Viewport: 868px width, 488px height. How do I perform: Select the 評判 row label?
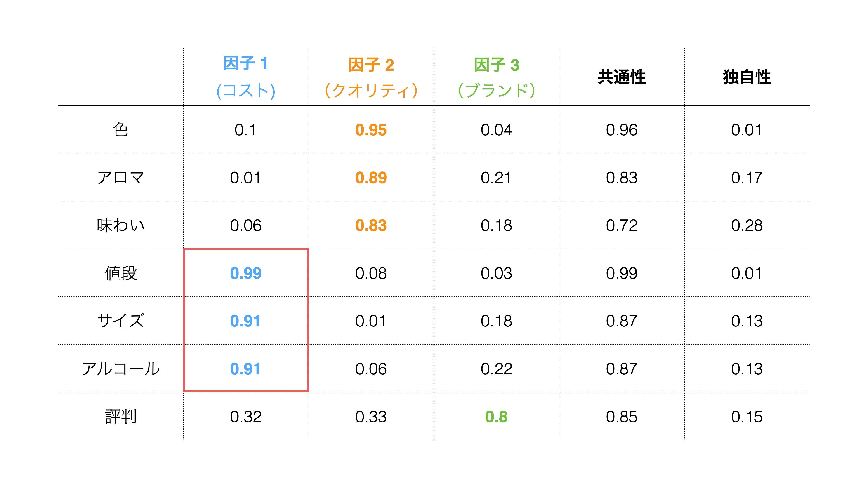point(121,417)
